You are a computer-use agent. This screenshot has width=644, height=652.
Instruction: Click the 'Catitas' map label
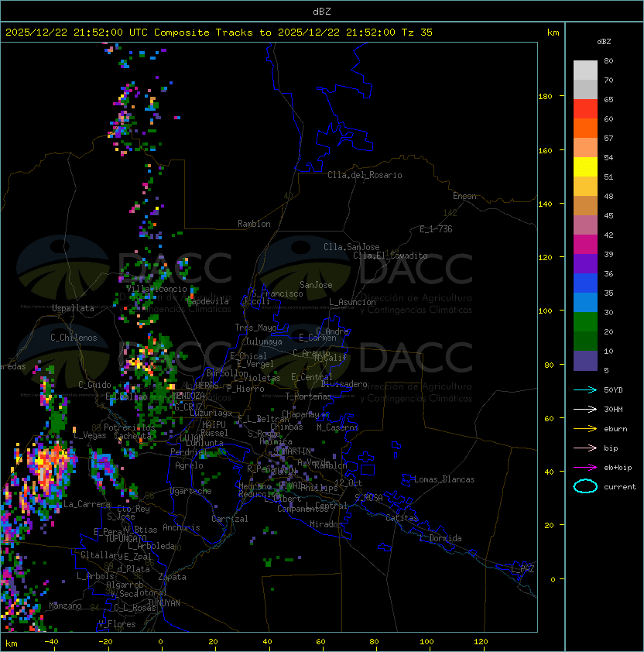click(402, 518)
